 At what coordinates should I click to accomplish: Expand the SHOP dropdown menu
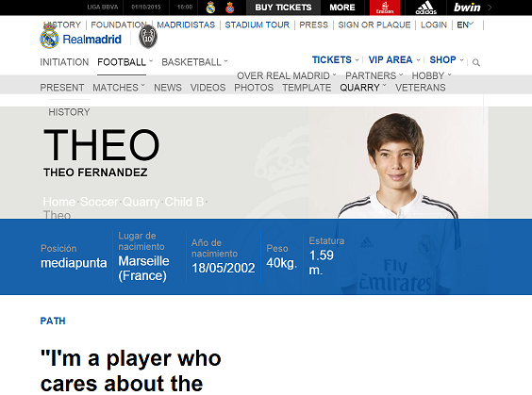point(446,59)
